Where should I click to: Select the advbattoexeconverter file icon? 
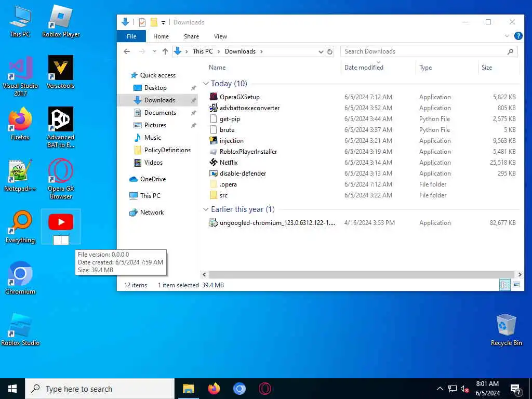pos(214,108)
